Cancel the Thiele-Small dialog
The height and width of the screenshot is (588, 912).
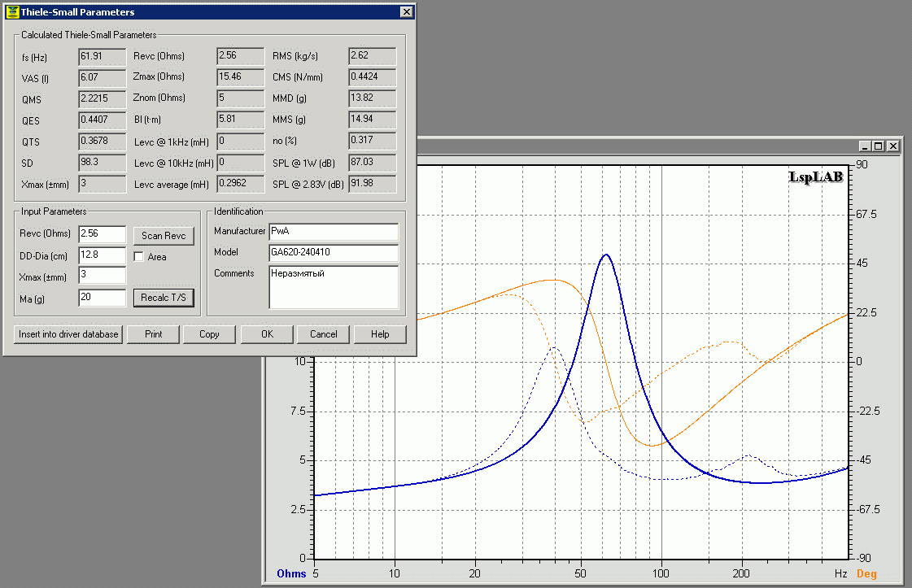coord(323,334)
